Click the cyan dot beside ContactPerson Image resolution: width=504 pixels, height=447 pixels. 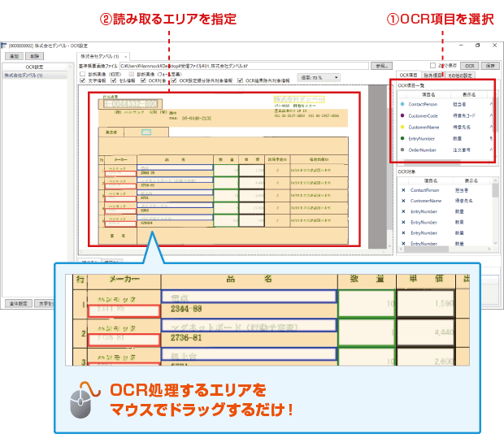(402, 104)
